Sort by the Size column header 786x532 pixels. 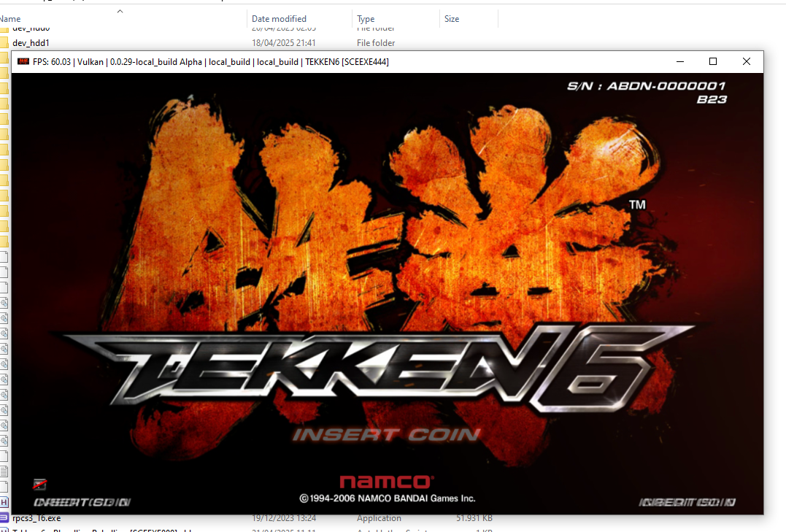tap(452, 19)
